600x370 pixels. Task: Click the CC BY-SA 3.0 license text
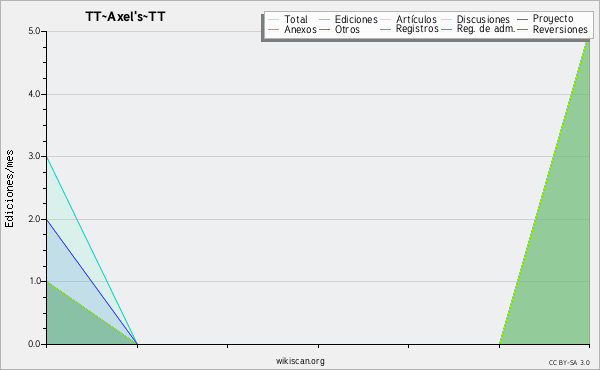[569, 363]
